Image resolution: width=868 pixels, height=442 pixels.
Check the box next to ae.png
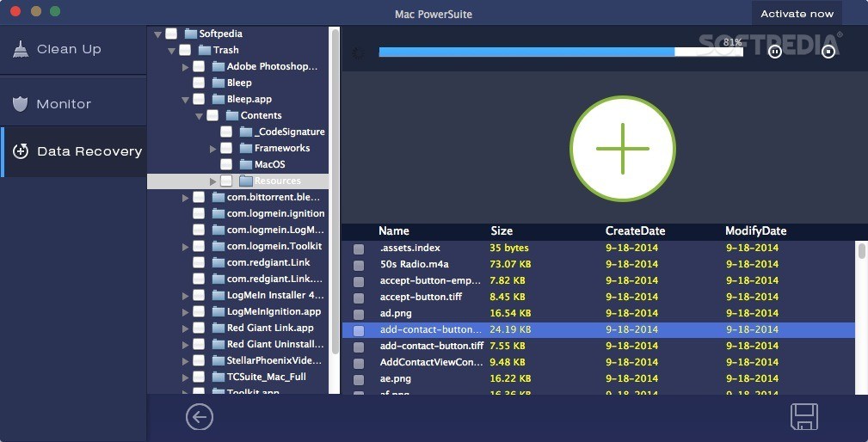coord(359,380)
